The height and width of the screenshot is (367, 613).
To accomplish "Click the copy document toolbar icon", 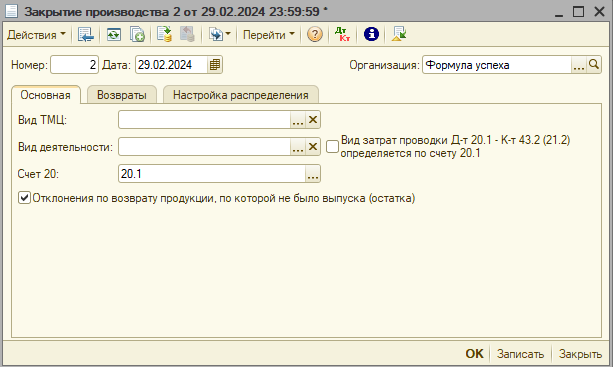I will click(x=137, y=35).
